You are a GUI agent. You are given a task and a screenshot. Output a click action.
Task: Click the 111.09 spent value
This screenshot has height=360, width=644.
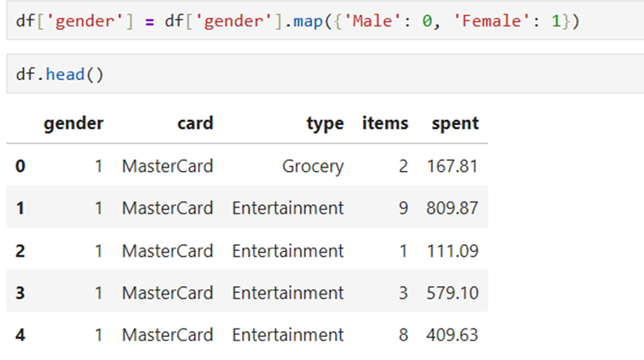[x=452, y=251]
